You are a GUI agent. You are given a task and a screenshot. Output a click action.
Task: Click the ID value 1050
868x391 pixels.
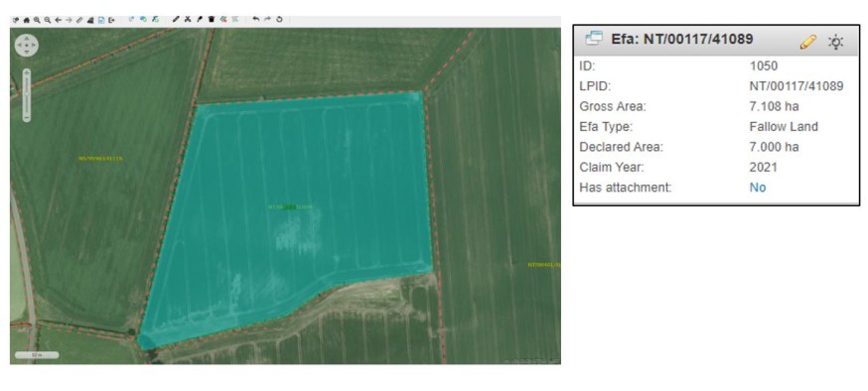764,65
